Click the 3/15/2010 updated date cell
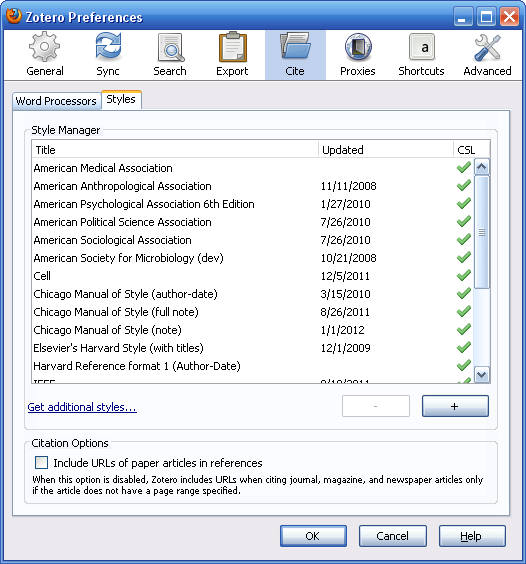 [345, 294]
